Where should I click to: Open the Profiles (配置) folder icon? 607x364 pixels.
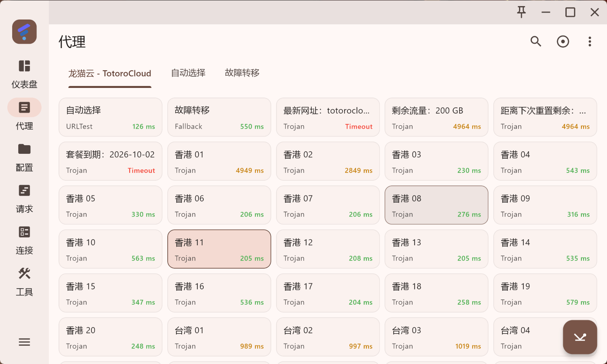click(x=24, y=149)
